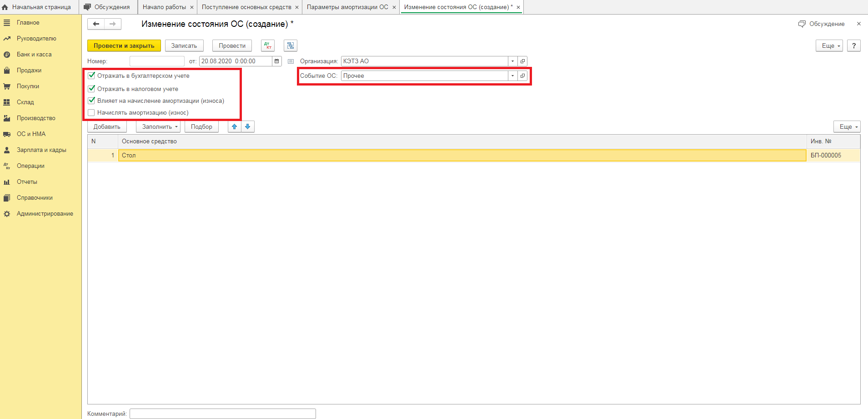Open the Главное section icon
Viewport: 868px width, 419px height.
pos(7,23)
